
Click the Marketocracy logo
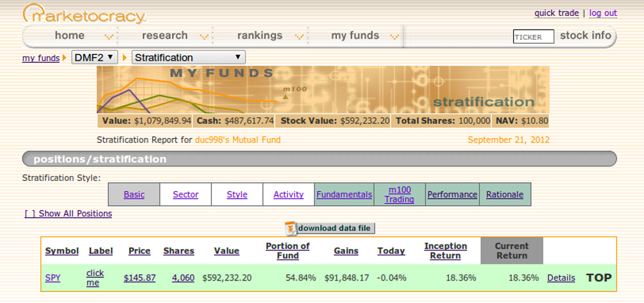(84, 13)
